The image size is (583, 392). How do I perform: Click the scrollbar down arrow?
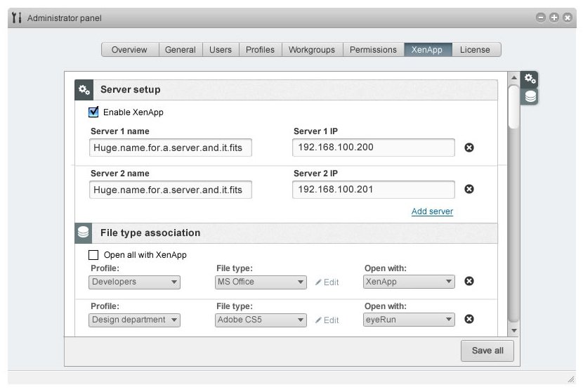[x=514, y=330]
